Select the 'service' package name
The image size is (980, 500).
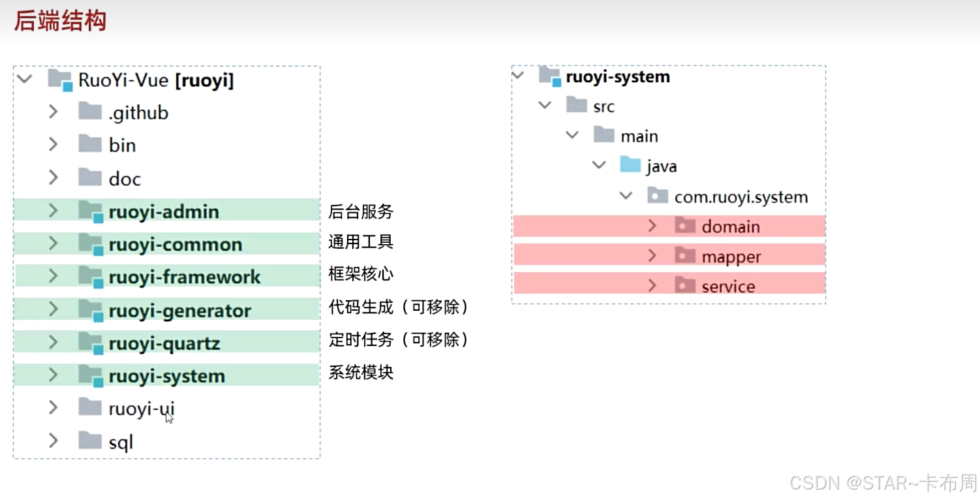point(728,286)
